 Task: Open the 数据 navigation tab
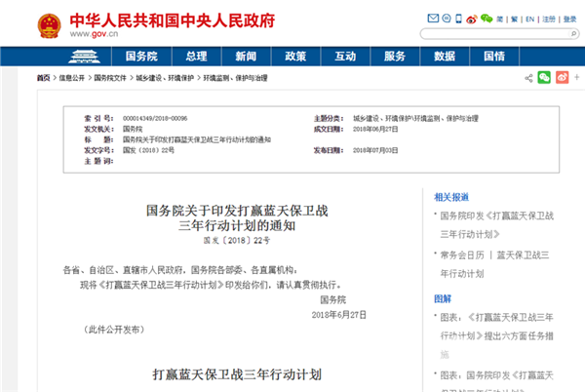pos(445,57)
